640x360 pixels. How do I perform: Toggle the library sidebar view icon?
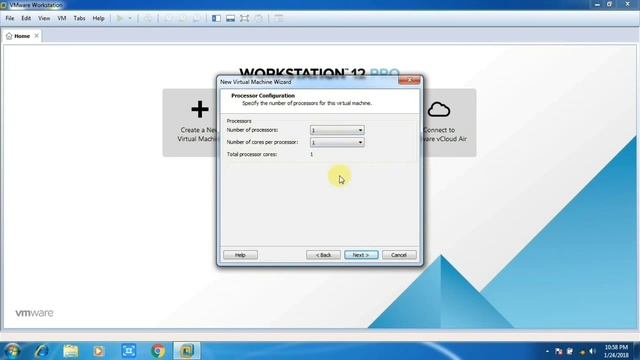[216, 18]
